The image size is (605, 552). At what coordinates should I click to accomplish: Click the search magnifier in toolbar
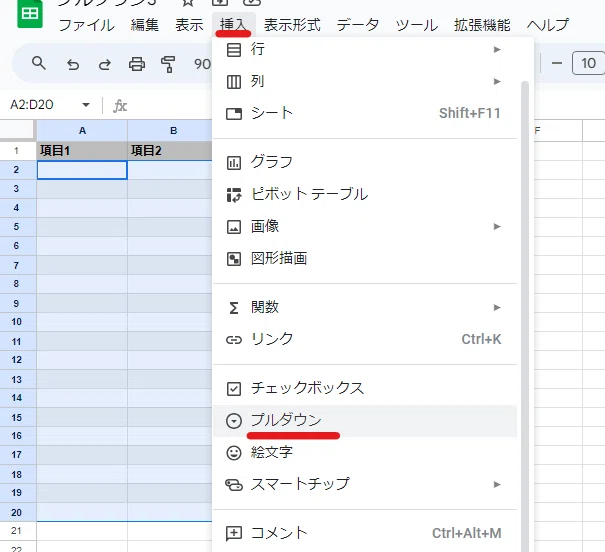39,63
